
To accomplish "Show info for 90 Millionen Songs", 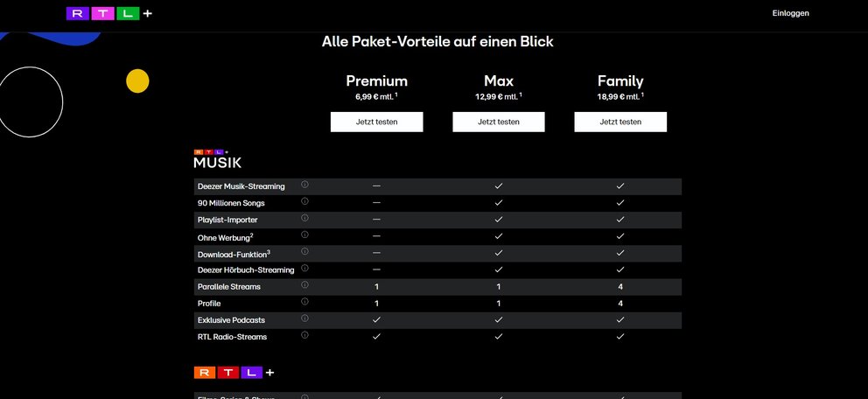I will [304, 201].
